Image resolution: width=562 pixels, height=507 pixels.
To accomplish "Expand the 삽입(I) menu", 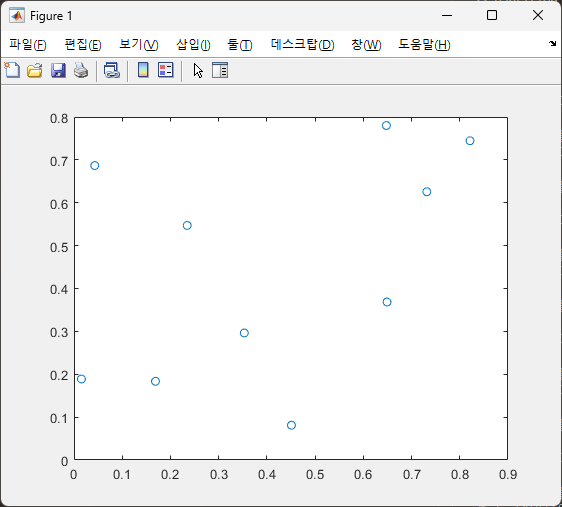I will [193, 45].
